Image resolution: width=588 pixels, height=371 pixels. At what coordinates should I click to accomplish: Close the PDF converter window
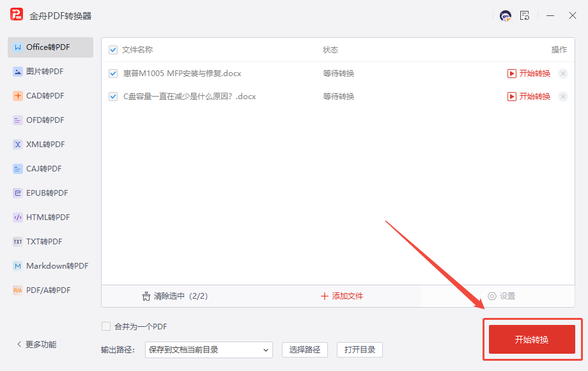pyautogui.click(x=572, y=16)
